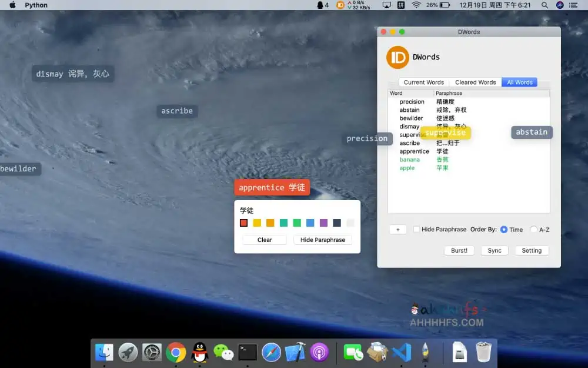This screenshot has width=588, height=368.
Task: Open the Wi-Fi status menu
Action: [x=416, y=5]
